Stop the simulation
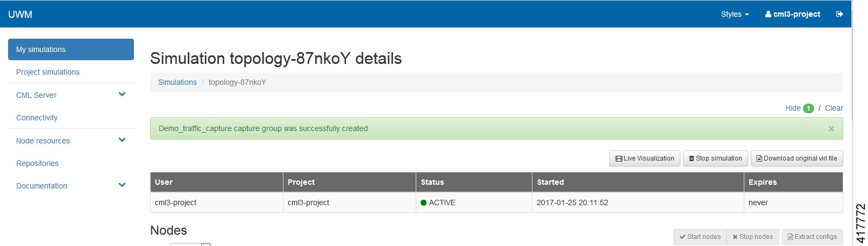Image resolution: width=868 pixels, height=246 pixels. (x=715, y=158)
